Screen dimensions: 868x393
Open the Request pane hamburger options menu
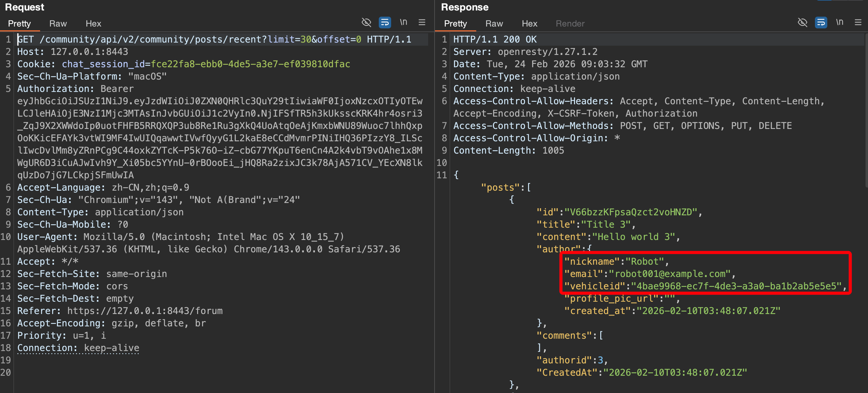pos(422,23)
